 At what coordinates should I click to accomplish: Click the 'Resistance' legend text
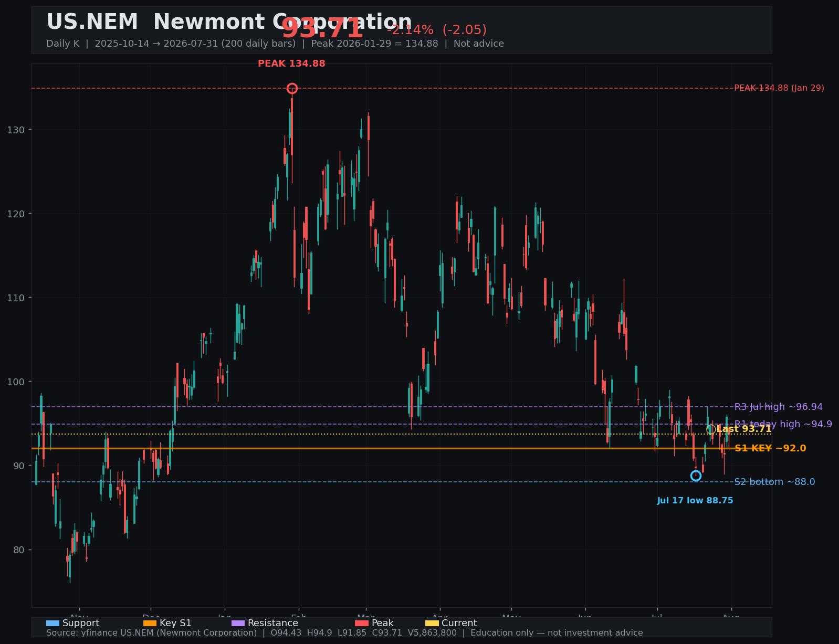tap(273, 623)
